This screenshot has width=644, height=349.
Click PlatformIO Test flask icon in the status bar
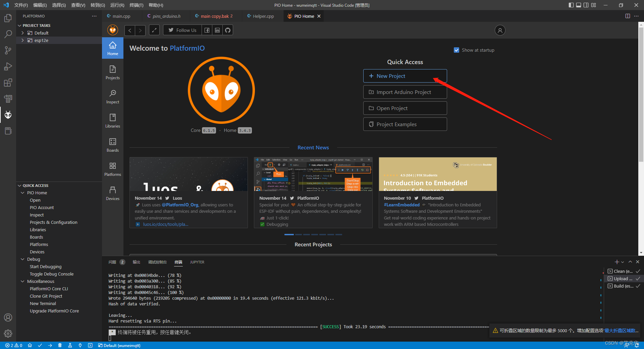click(70, 345)
